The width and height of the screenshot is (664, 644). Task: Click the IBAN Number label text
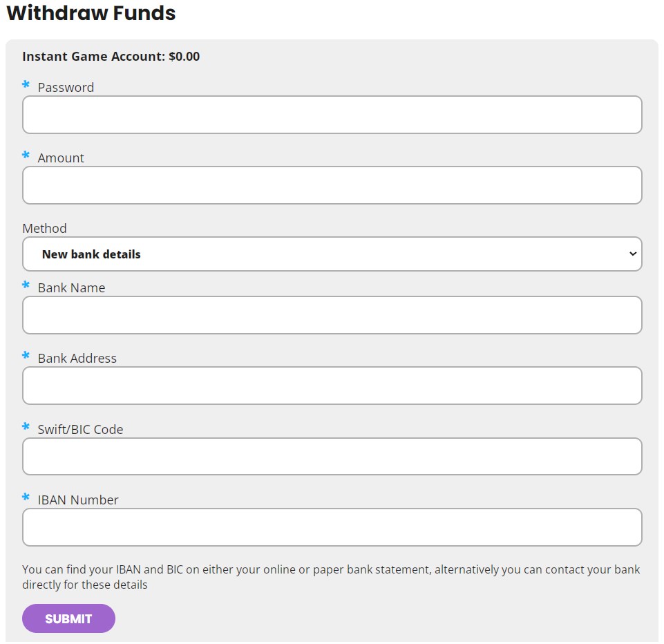coord(78,500)
